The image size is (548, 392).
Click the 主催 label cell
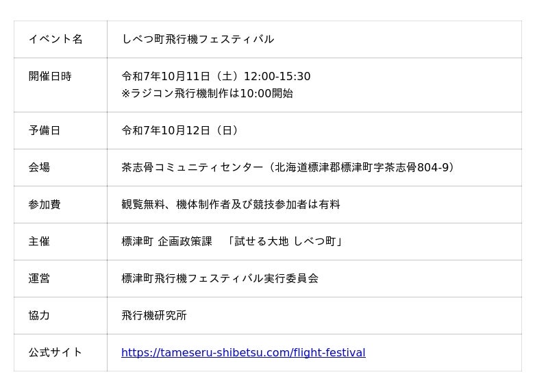tap(39, 241)
